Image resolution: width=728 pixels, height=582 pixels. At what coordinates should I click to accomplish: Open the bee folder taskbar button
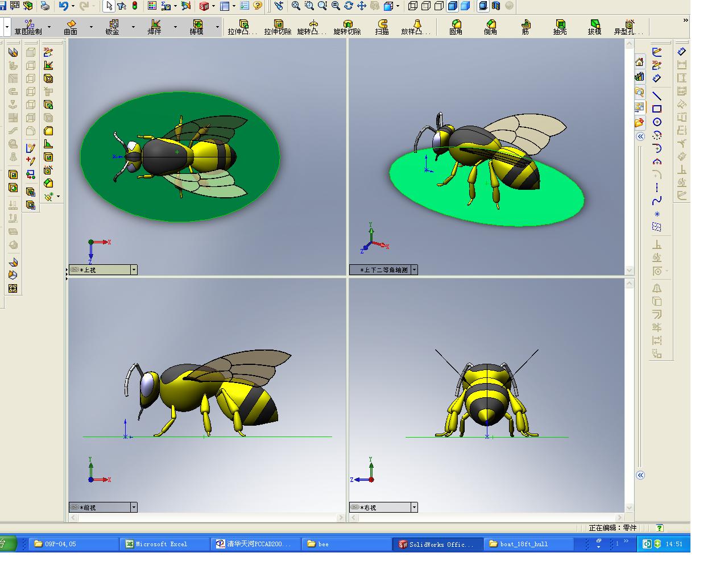tap(346, 544)
